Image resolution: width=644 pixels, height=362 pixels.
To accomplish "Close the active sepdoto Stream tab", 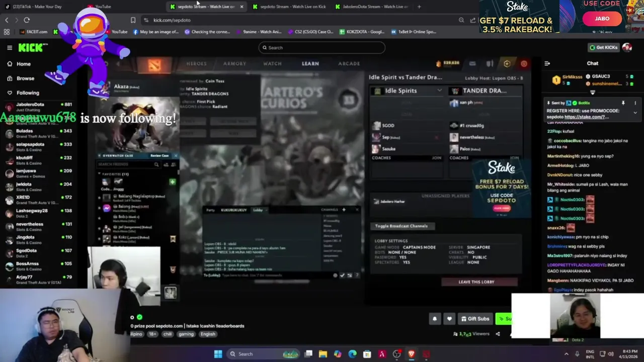I will (x=242, y=7).
